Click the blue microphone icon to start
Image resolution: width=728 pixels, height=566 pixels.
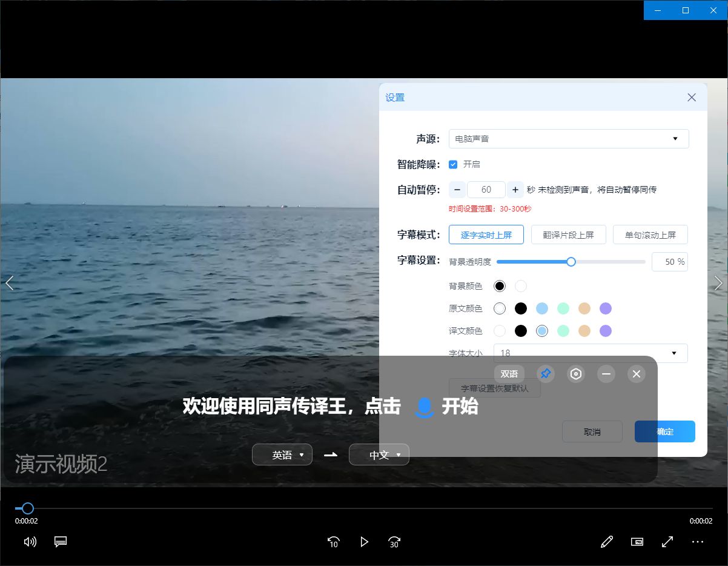[x=425, y=407]
